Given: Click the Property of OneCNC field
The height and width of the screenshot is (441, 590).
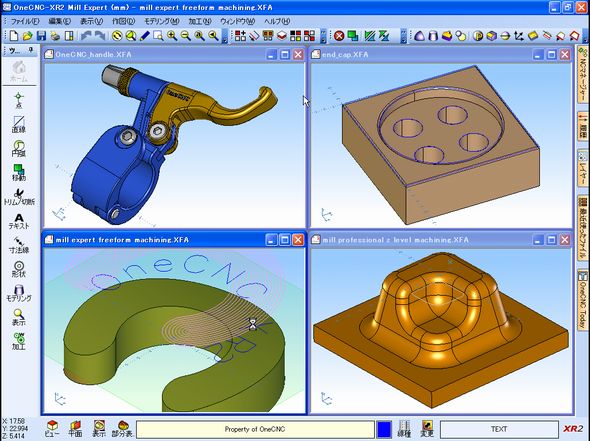Looking at the screenshot, I should [x=255, y=429].
